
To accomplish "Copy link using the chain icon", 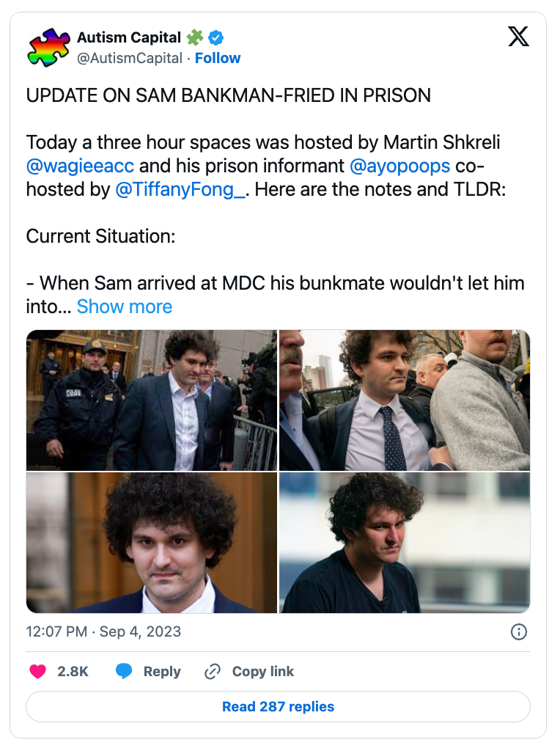I will click(x=213, y=671).
